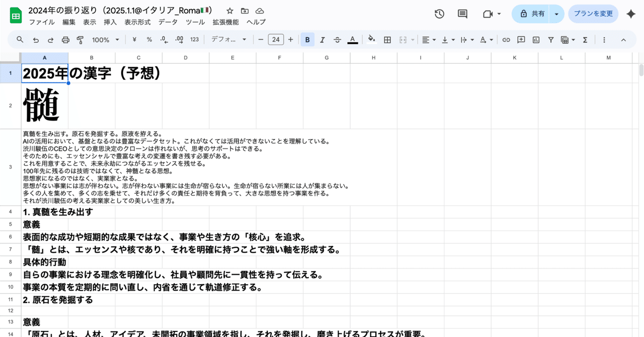This screenshot has height=337, width=644.
Task: Insert a comment from the toolbar
Action: click(x=521, y=39)
